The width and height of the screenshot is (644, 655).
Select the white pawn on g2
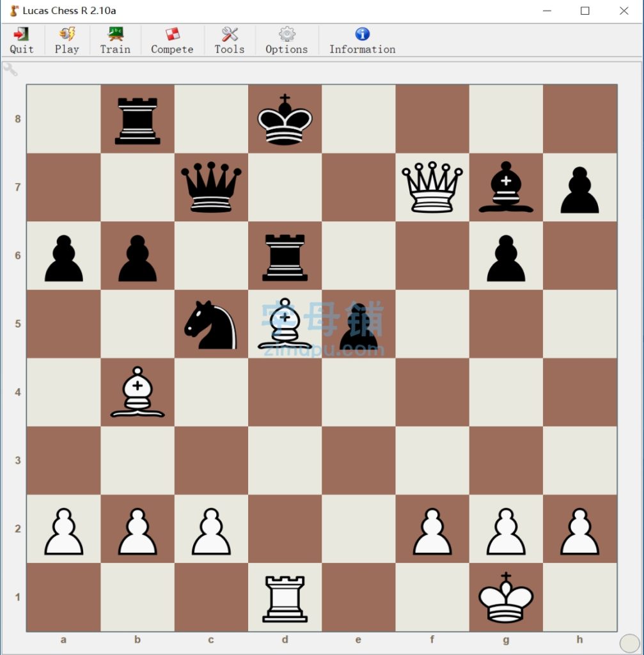pyautogui.click(x=506, y=531)
